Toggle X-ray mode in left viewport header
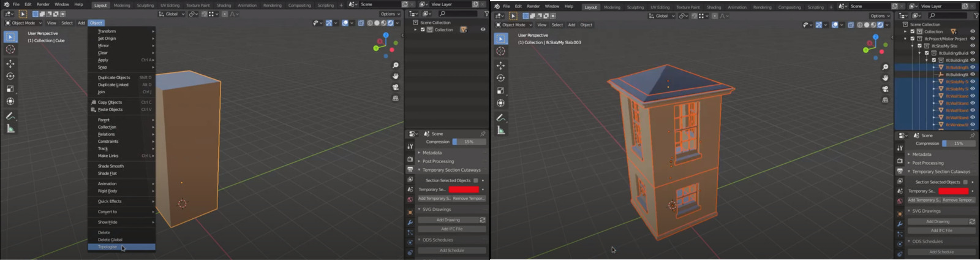The image size is (980, 260). (x=361, y=23)
